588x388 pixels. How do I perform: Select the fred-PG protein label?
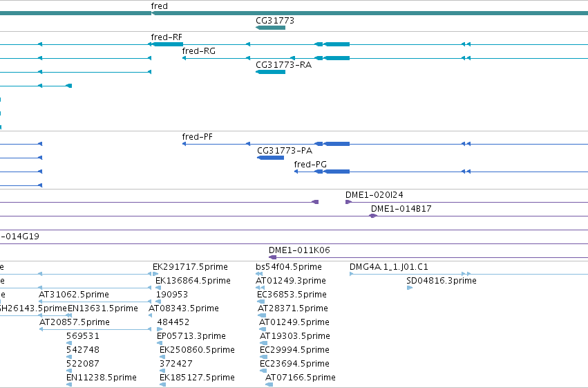310,165
